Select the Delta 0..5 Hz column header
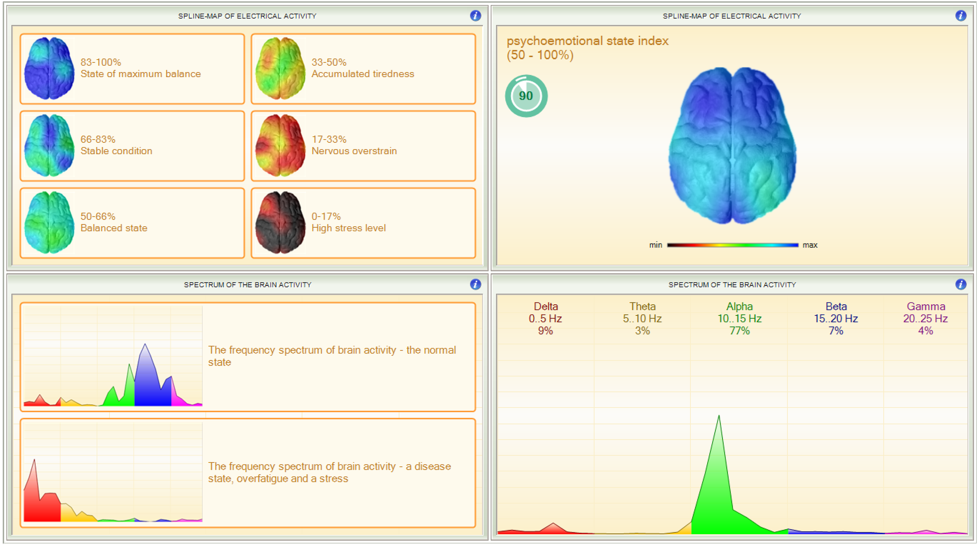Screen dimensions: 980x546 click(x=546, y=318)
